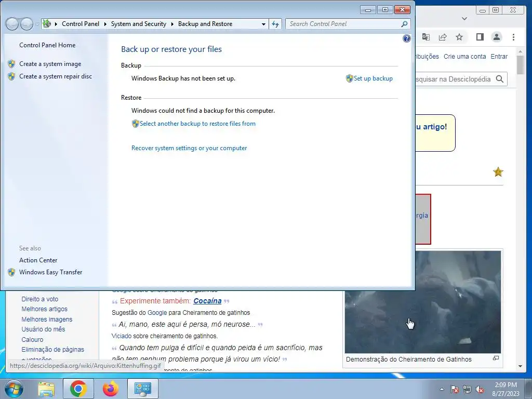Viewport: 532px width, 399px height.
Task: Click shield icon beside Windows Easy Transfer
Action: tap(11, 272)
